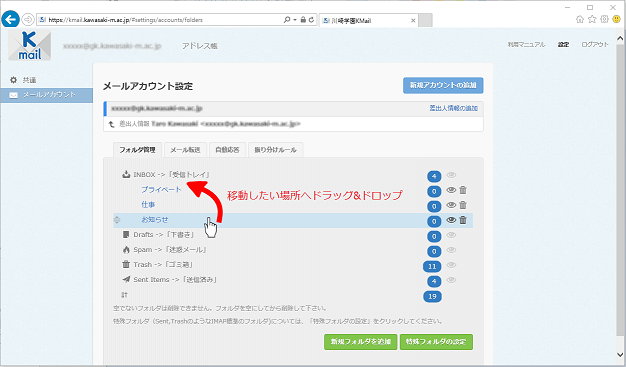Click the 新規アカウントの追加 button
Viewport: 626px width, 367px height.
(x=443, y=85)
